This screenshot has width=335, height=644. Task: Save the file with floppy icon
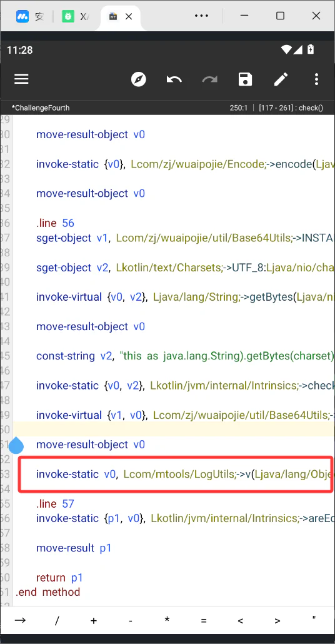[x=245, y=79]
